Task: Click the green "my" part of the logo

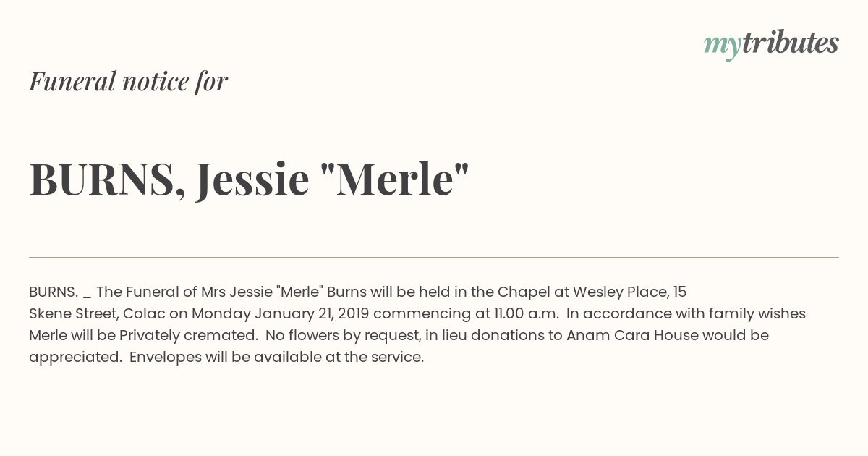Action: tap(722, 46)
